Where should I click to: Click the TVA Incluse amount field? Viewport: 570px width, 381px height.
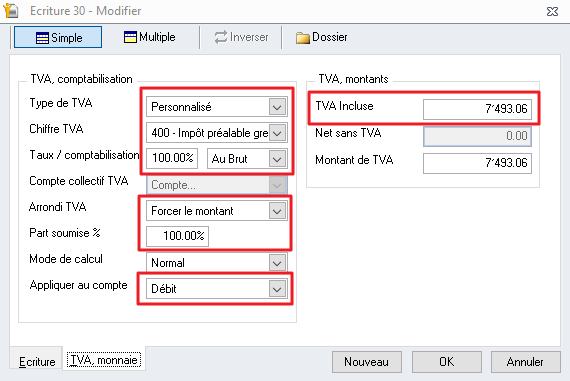click(x=477, y=109)
